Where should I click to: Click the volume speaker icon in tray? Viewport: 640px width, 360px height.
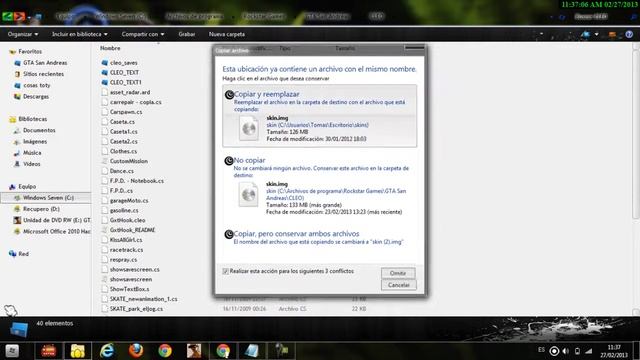click(x=566, y=351)
